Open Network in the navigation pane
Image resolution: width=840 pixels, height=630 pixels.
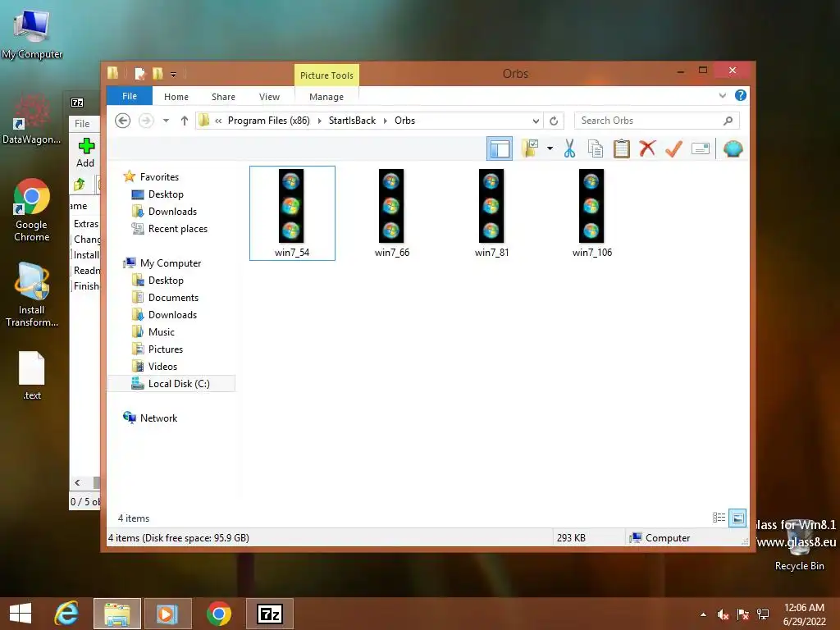click(x=158, y=418)
